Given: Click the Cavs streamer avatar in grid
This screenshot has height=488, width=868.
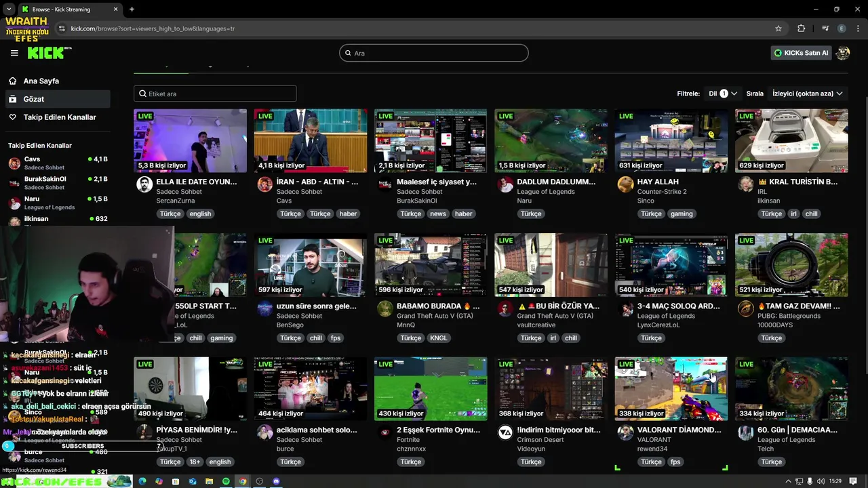Looking at the screenshot, I should click(264, 184).
